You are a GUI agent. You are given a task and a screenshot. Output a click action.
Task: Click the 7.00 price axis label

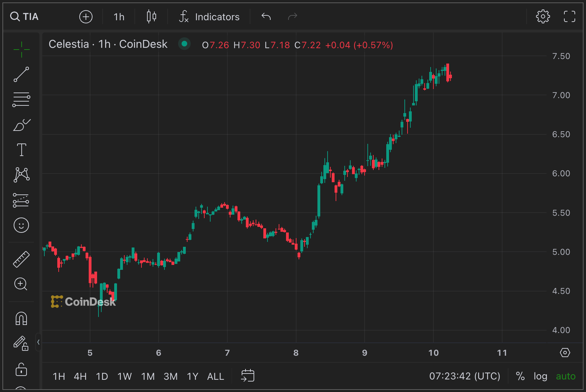(561, 95)
